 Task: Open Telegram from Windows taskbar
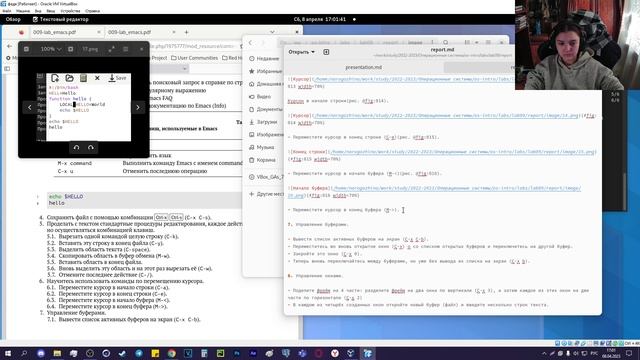(x=139, y=353)
